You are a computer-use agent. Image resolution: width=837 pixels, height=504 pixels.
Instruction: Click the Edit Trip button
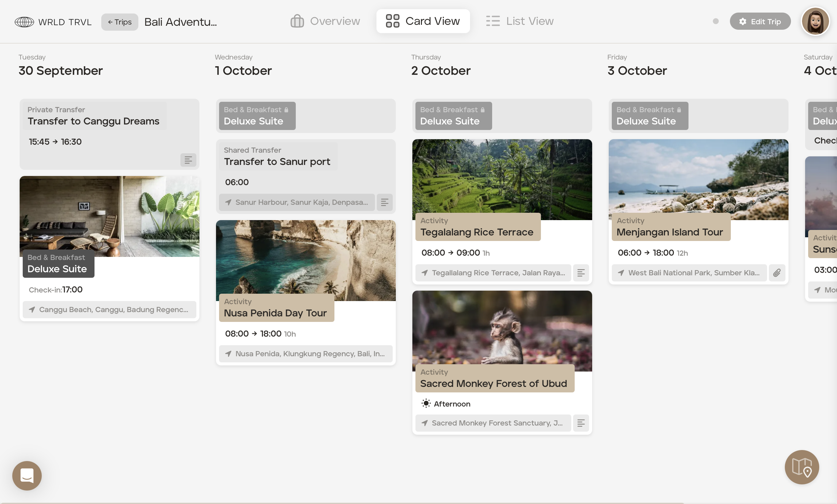click(760, 21)
